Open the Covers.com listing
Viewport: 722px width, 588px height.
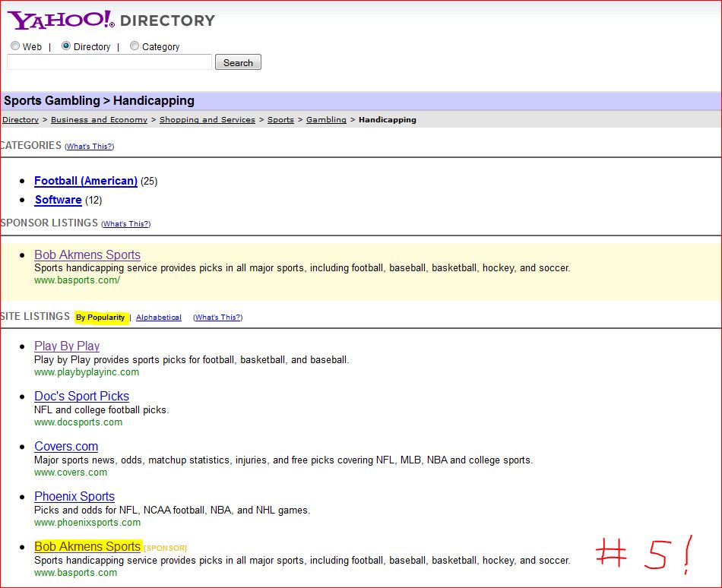[x=66, y=446]
